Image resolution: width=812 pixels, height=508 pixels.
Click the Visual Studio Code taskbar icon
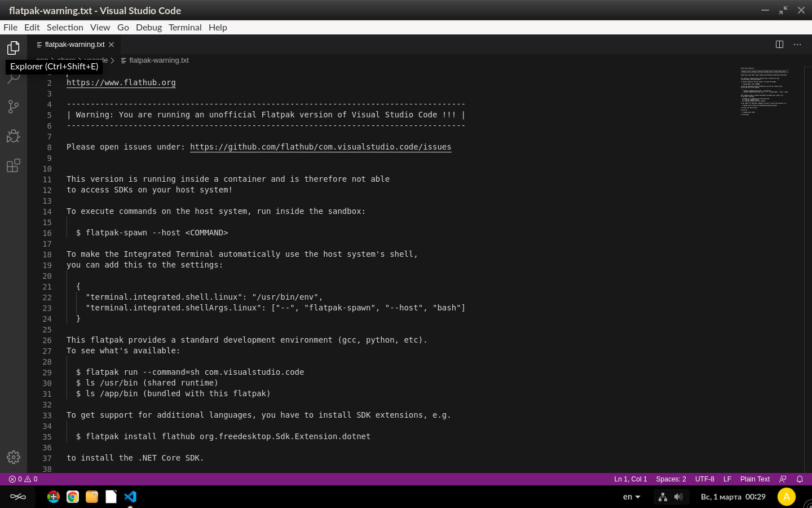point(130,497)
